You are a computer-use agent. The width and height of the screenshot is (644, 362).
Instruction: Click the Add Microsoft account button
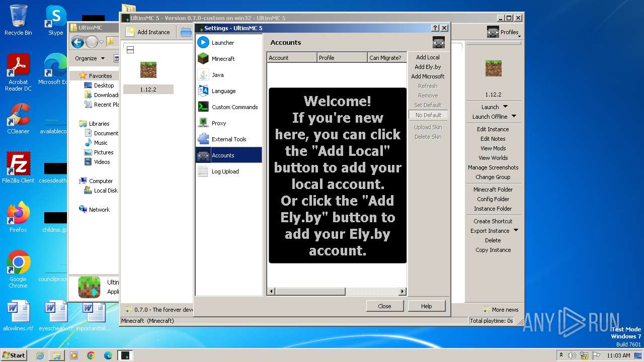tap(428, 76)
